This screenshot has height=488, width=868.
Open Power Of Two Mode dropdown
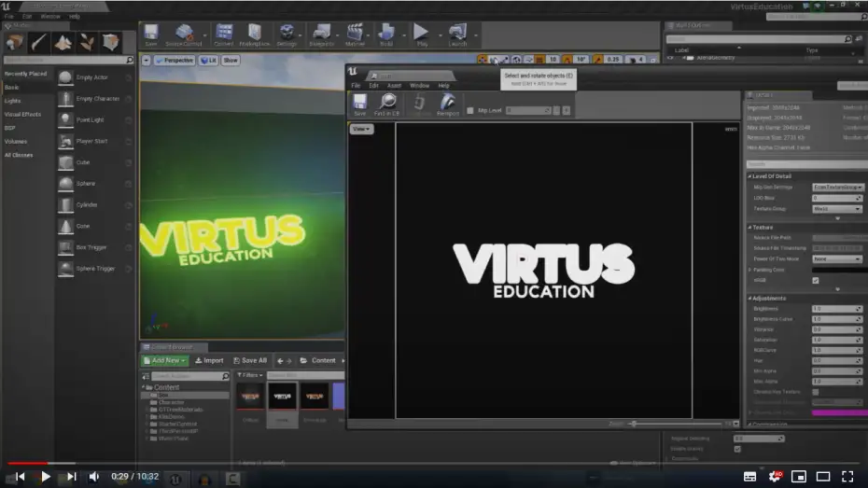(x=837, y=259)
